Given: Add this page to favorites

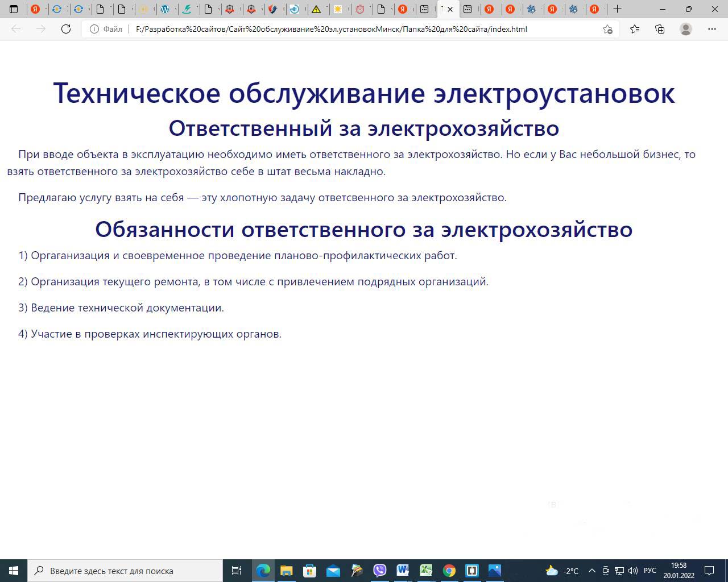Looking at the screenshot, I should tap(607, 29).
